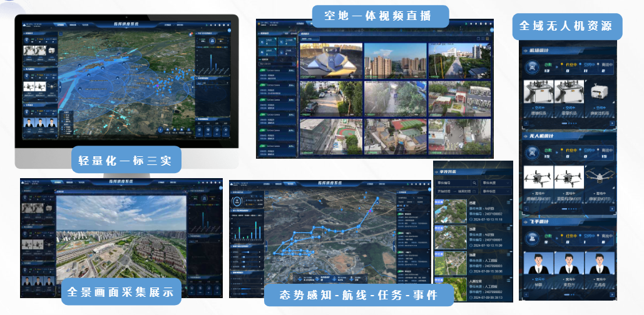Click the 机场统计 section header
The height and width of the screenshot is (315, 644).
(569, 51)
